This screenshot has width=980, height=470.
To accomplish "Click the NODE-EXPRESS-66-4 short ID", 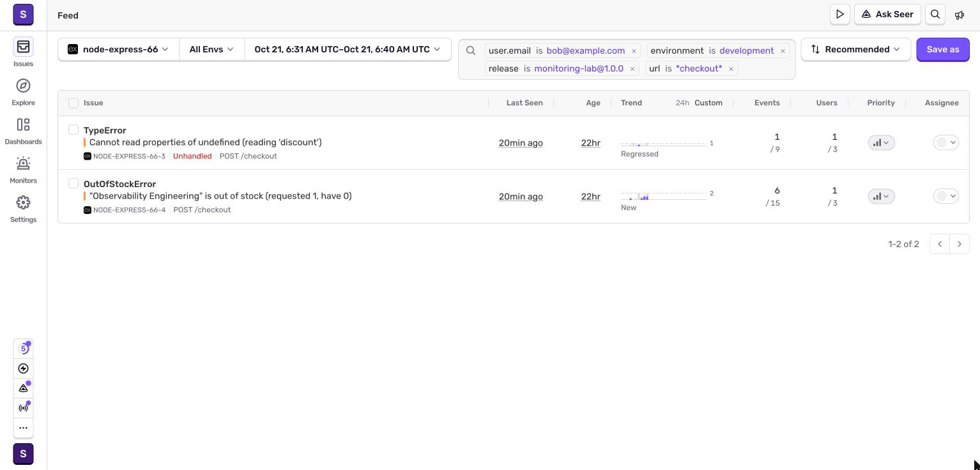I will (x=129, y=209).
